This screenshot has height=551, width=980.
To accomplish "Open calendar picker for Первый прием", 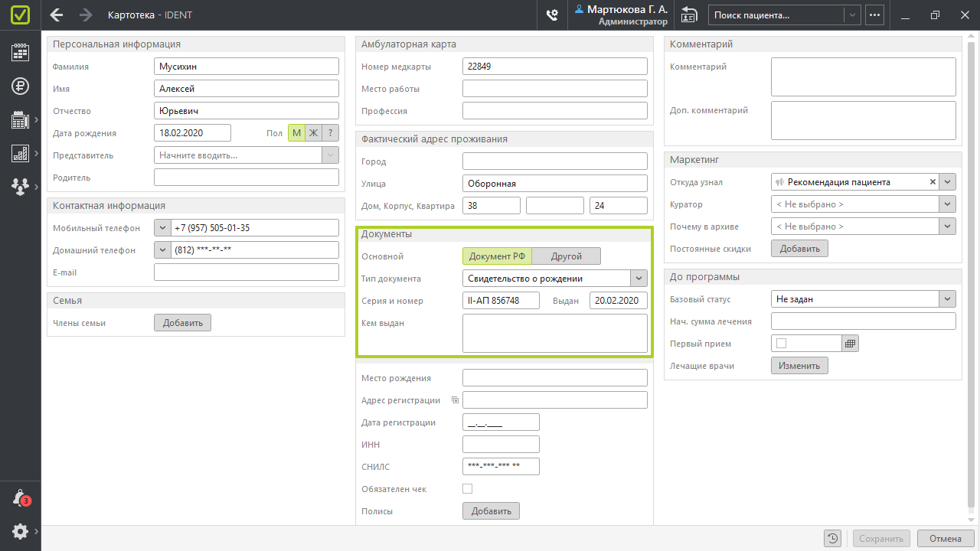I will tap(850, 344).
